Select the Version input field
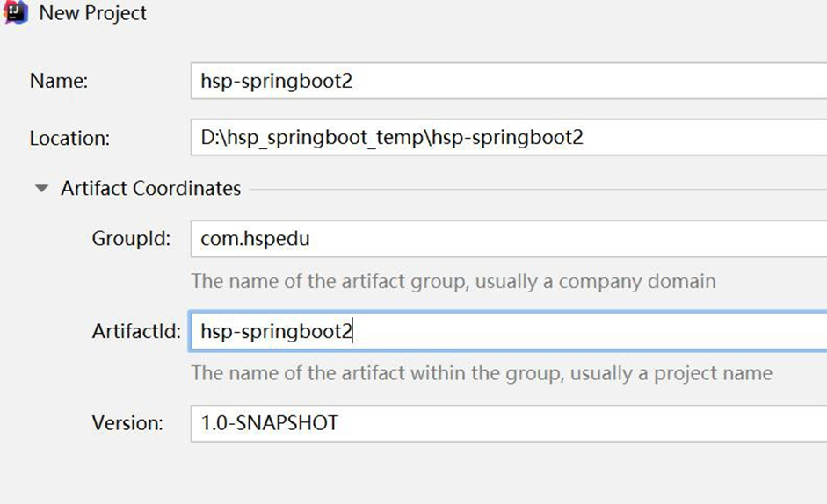The width and height of the screenshot is (827, 504). click(508, 423)
